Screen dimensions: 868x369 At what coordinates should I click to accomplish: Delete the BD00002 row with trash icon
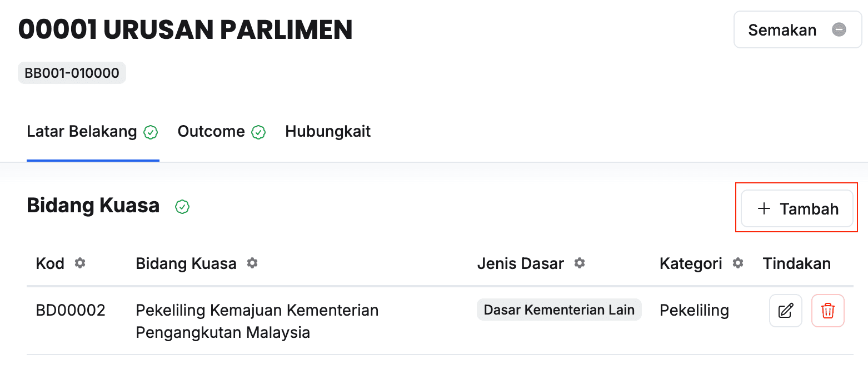click(x=827, y=311)
